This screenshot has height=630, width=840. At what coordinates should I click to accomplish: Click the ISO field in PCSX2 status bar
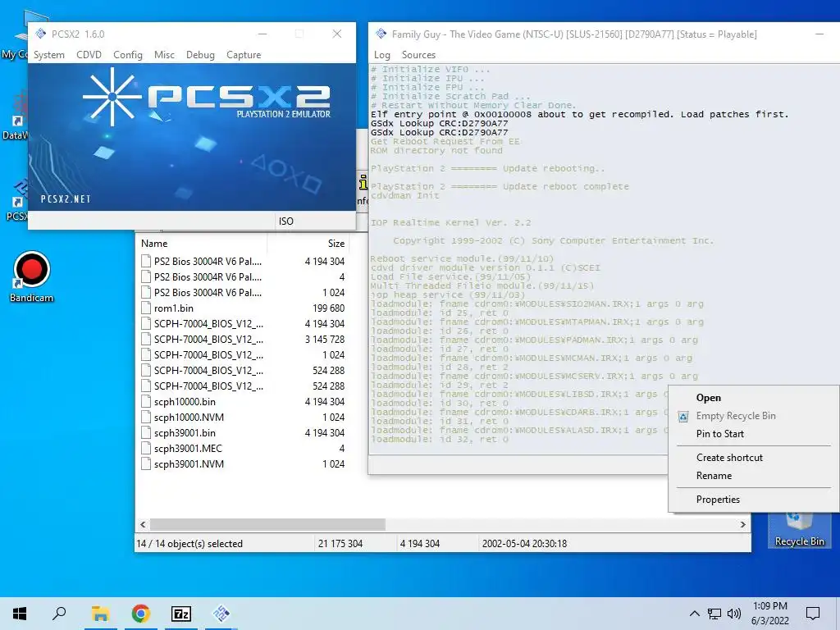point(315,221)
